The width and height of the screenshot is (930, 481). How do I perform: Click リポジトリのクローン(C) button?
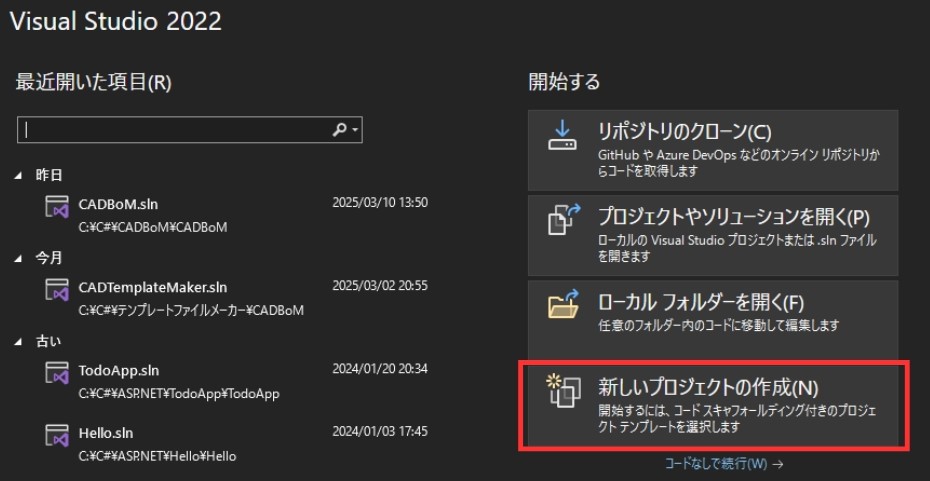[713, 150]
